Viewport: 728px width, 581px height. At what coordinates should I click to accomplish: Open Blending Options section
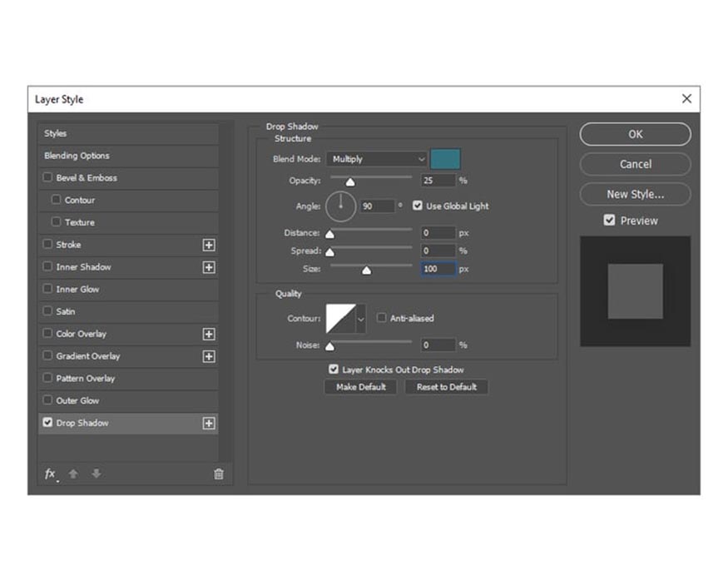128,156
